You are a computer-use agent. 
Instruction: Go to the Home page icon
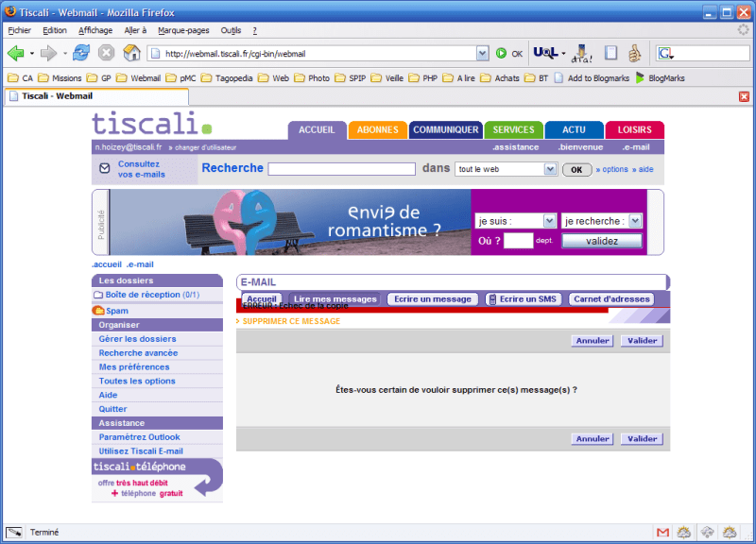click(131, 53)
